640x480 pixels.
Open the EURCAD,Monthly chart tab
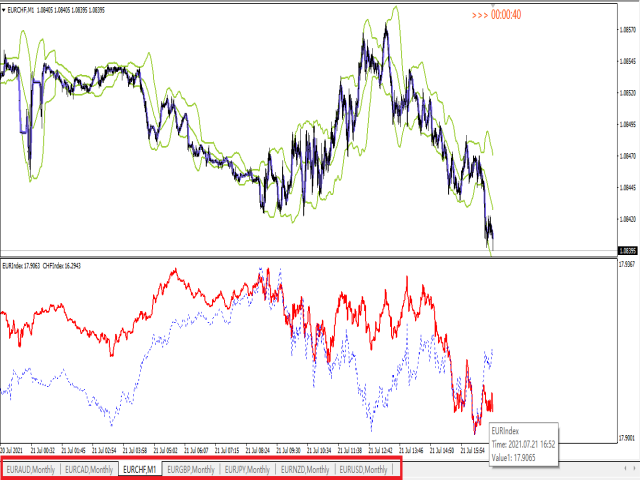pyautogui.click(x=88, y=469)
